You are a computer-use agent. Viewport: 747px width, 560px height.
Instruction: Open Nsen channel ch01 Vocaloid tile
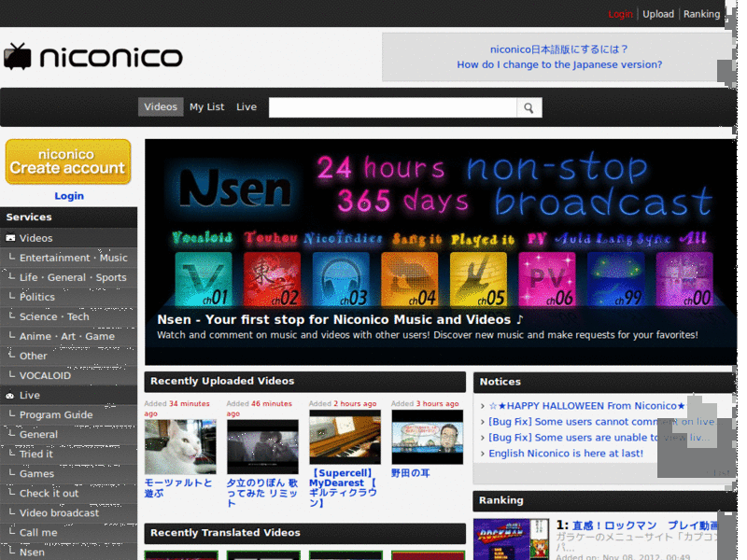pos(204,279)
